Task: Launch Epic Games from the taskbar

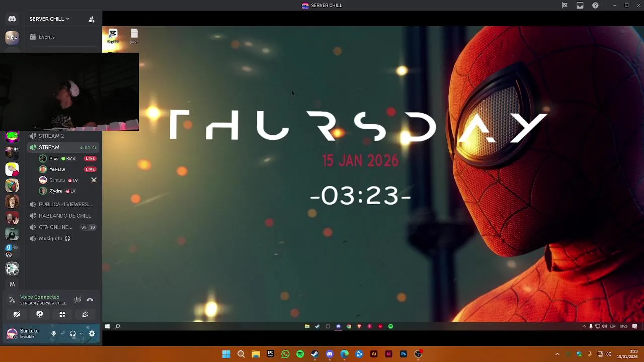Action: tap(271, 354)
